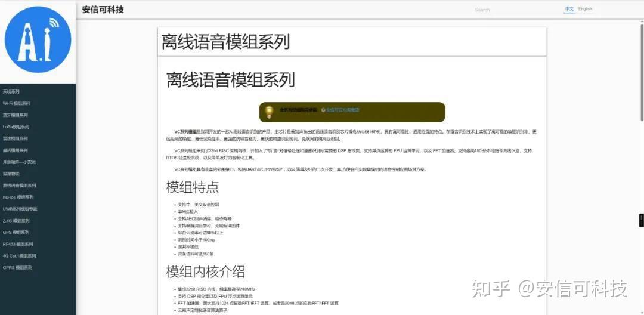The height and width of the screenshot is (315, 644).
Task: Click the bullet 综合识别率可达98%以上
Action: pyautogui.click(x=200, y=233)
